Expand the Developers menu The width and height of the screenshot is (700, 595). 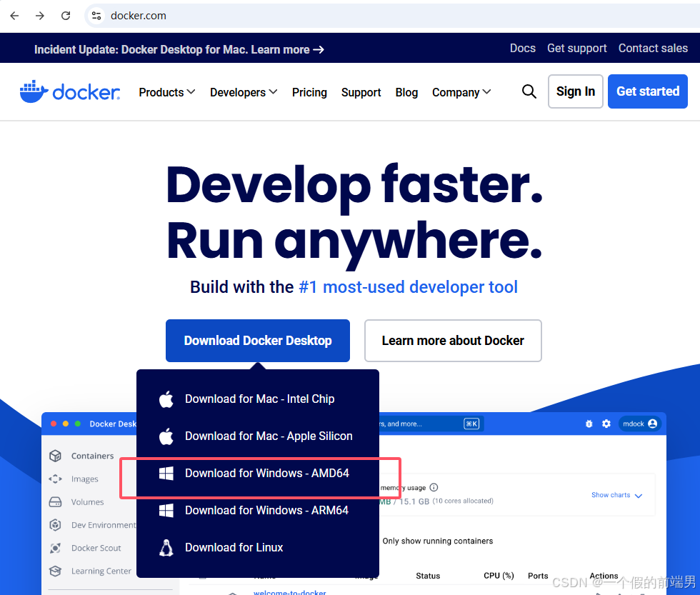coord(244,92)
